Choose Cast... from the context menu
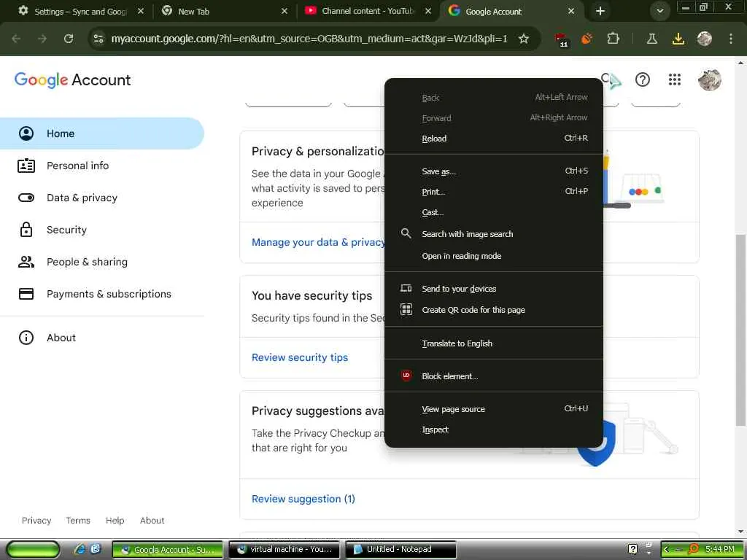The image size is (747, 560). tap(494, 212)
